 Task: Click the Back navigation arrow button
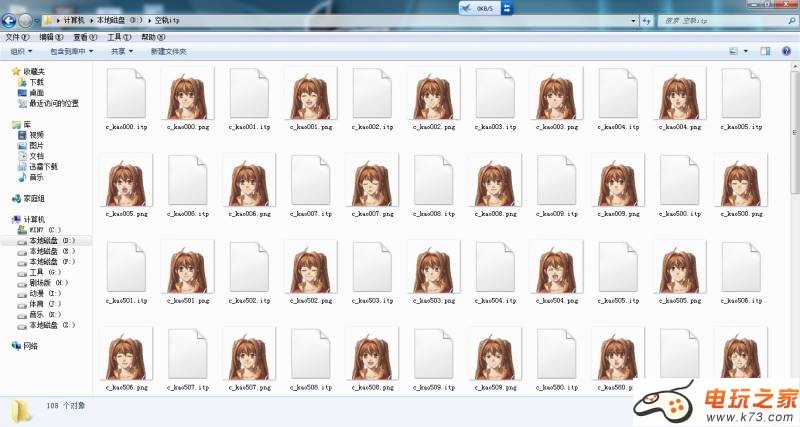(x=10, y=20)
